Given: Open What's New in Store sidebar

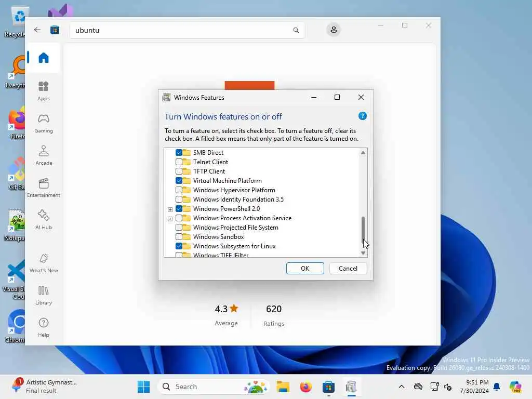Looking at the screenshot, I should click(x=44, y=263).
